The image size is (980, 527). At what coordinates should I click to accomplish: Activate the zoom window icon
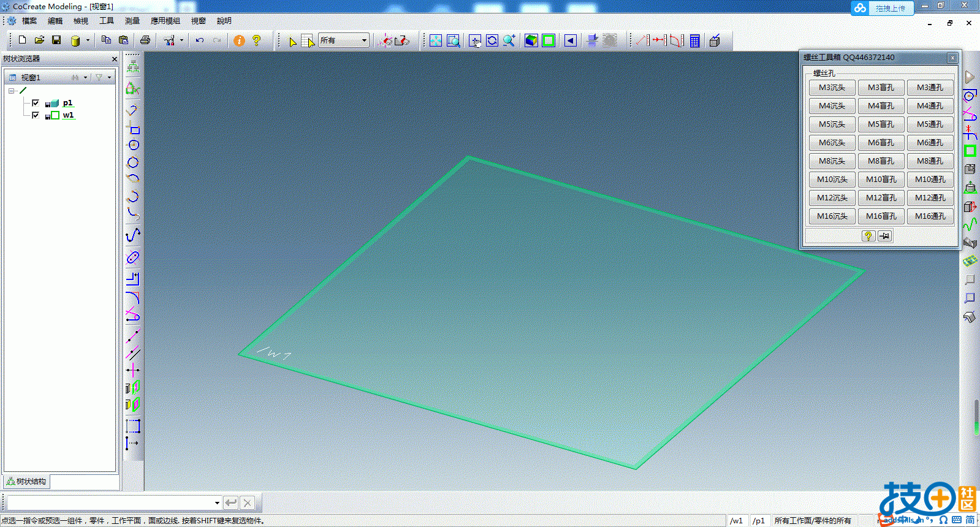(454, 40)
